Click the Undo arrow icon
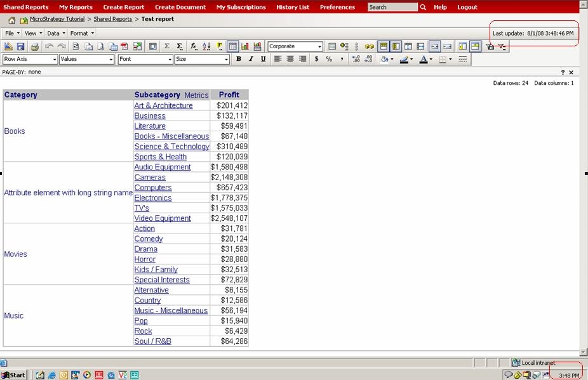Viewport: 588px width, 380px height. click(49, 46)
